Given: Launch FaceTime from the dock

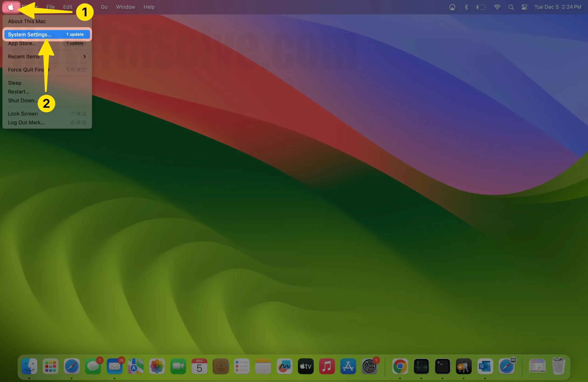Looking at the screenshot, I should (x=178, y=366).
